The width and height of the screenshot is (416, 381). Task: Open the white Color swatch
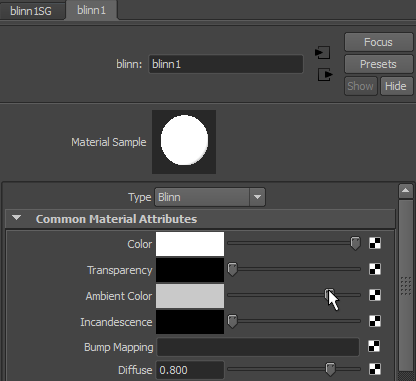coord(190,244)
